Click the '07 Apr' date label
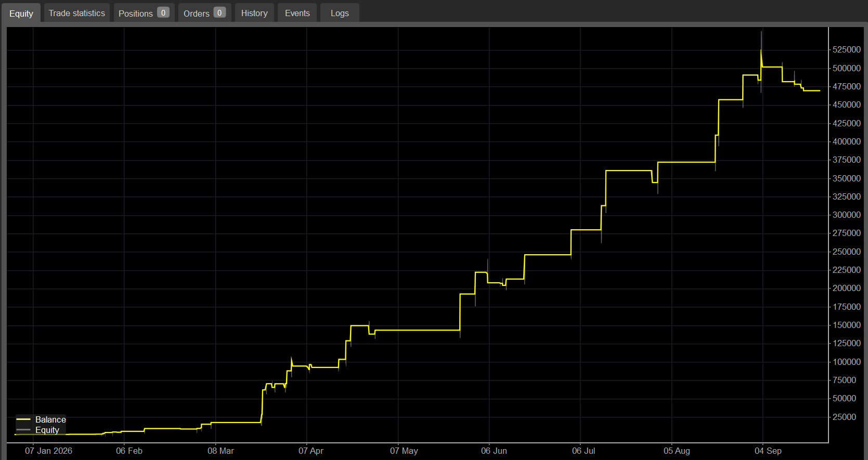Screen dimensions: 868x460 pos(311,451)
